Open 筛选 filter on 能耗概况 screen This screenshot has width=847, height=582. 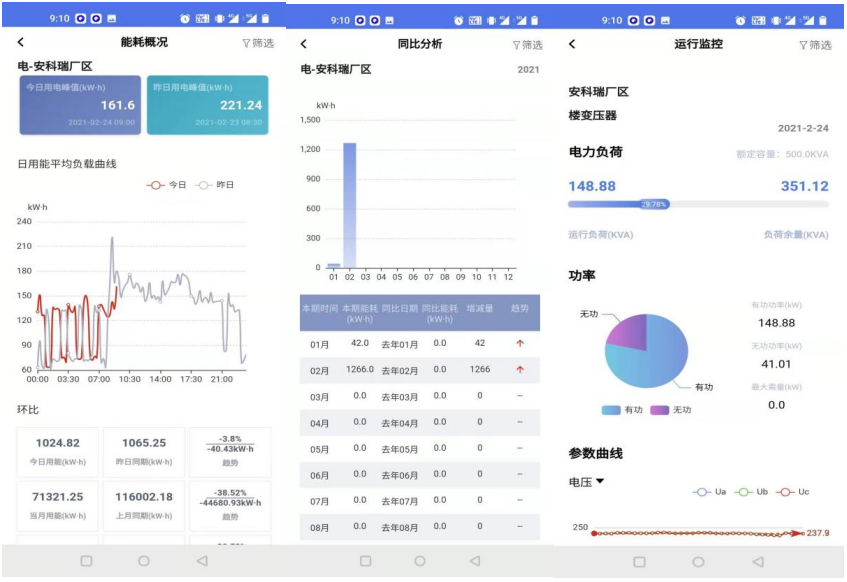point(258,43)
